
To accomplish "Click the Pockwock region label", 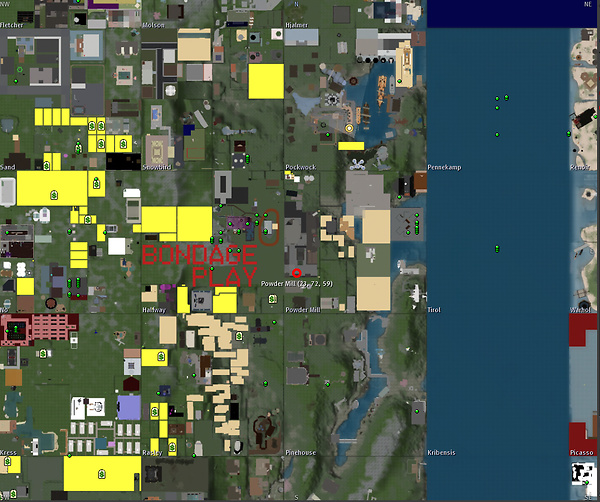I will 301,167.
